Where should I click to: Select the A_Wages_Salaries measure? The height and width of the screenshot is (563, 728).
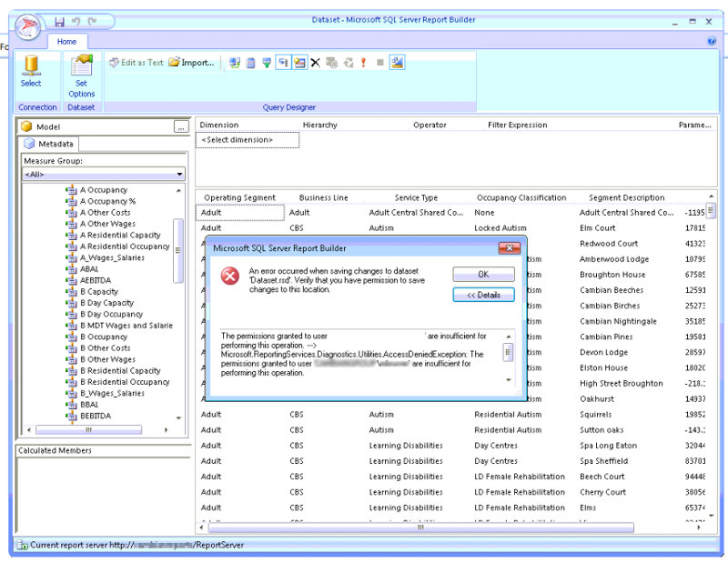pyautogui.click(x=112, y=257)
